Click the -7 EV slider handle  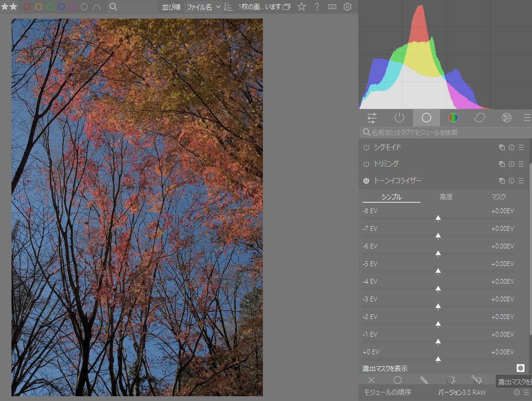pyautogui.click(x=438, y=236)
